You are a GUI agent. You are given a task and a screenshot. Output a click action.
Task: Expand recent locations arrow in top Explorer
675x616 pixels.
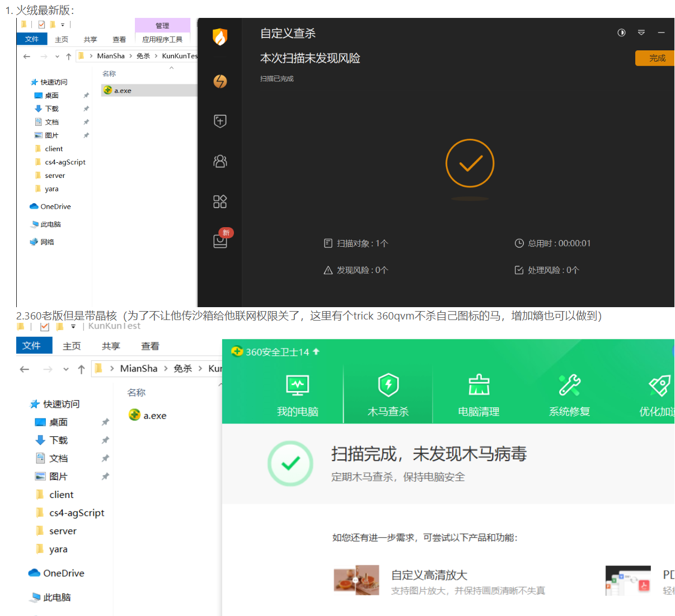coord(57,56)
